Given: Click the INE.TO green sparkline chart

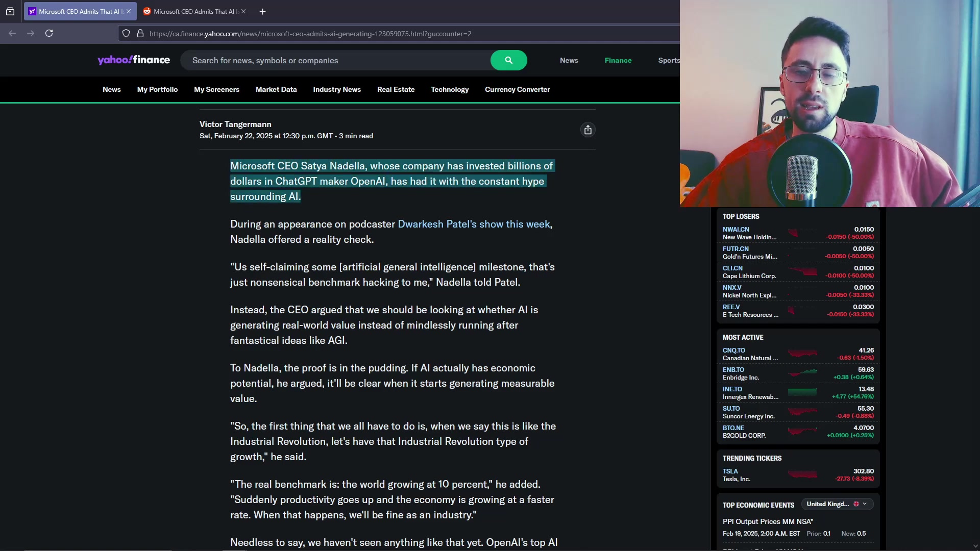Looking at the screenshot, I should (802, 392).
